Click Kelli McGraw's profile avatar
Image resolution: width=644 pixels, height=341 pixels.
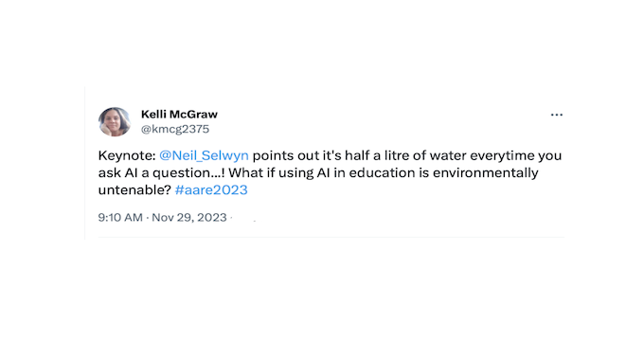pyautogui.click(x=115, y=121)
